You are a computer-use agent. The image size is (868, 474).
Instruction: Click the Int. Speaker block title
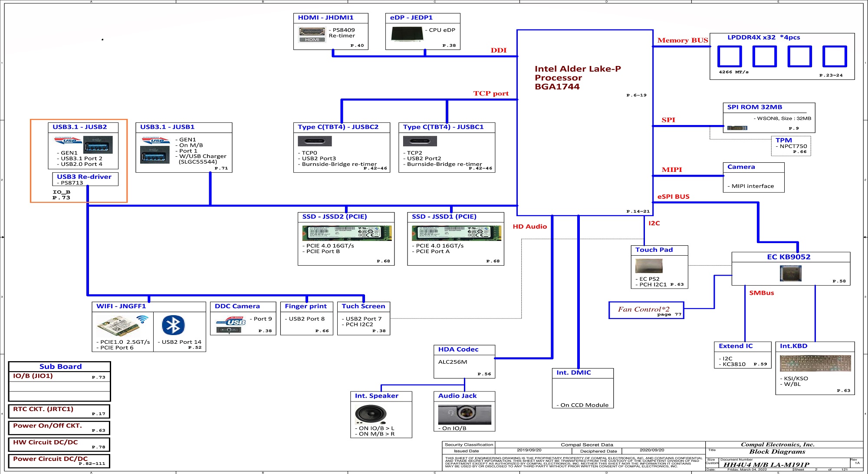click(376, 396)
